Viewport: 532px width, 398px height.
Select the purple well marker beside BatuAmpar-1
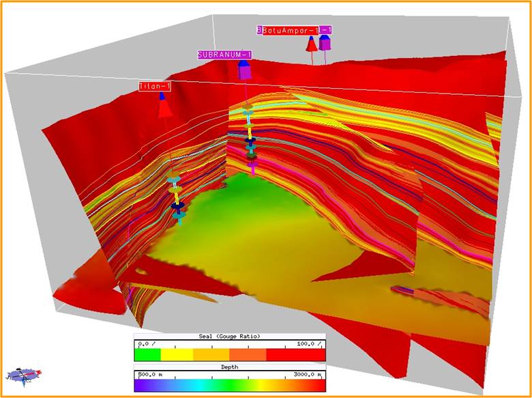point(325,43)
